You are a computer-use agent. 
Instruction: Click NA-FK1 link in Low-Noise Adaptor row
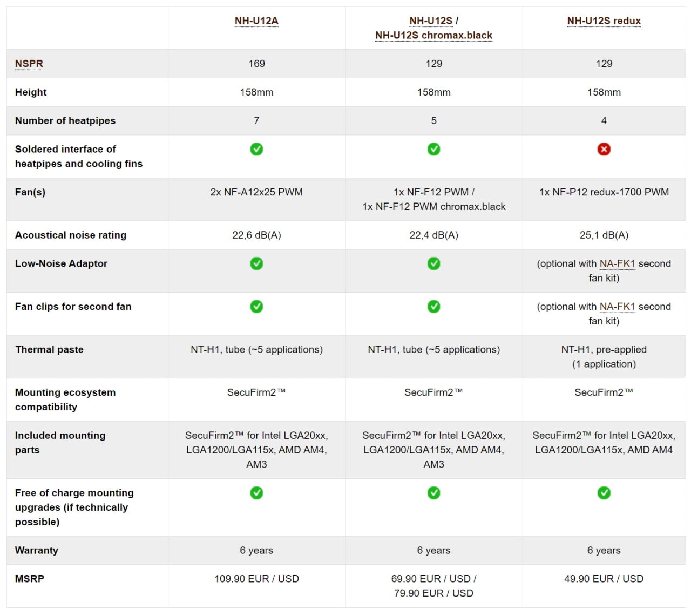[617, 264]
